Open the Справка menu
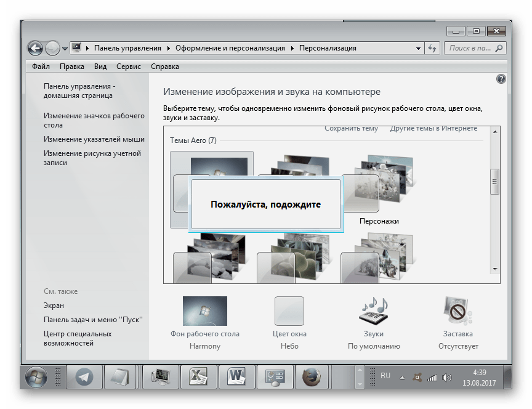The width and height of the screenshot is (532, 409). click(x=165, y=67)
